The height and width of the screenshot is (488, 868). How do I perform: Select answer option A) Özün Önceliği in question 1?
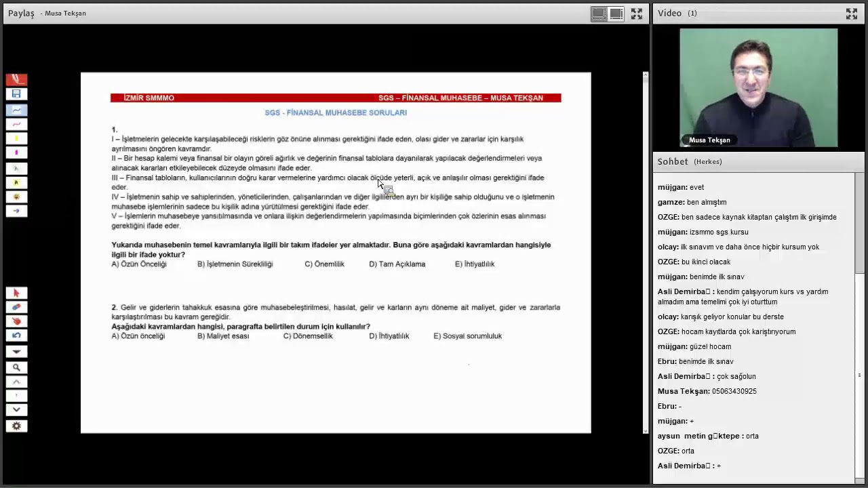tap(139, 264)
